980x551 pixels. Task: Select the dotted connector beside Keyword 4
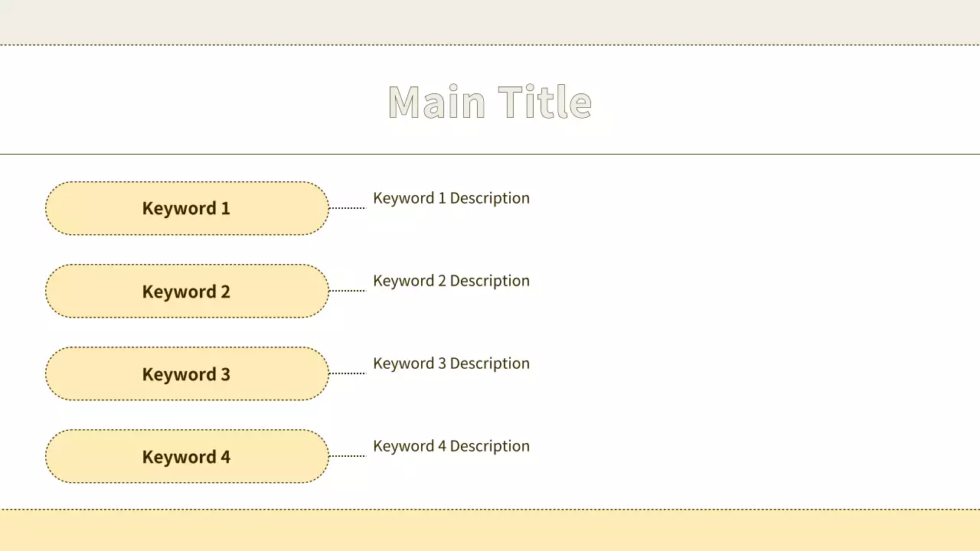point(348,456)
